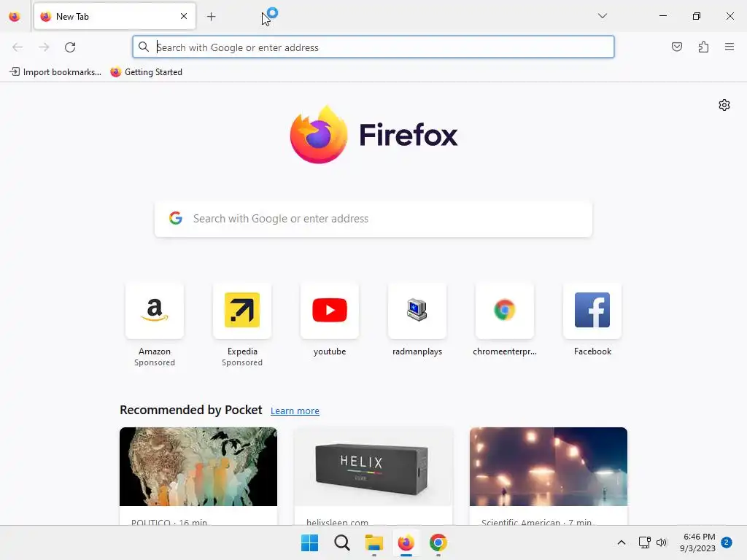Click the Firefox logo on page
The width and height of the screenshot is (747, 560).
(x=373, y=135)
